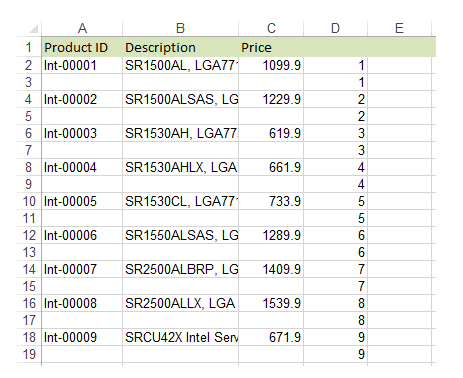Image resolution: width=463 pixels, height=378 pixels.
Task: Select the SR1530CL description cell
Action: coord(180,201)
